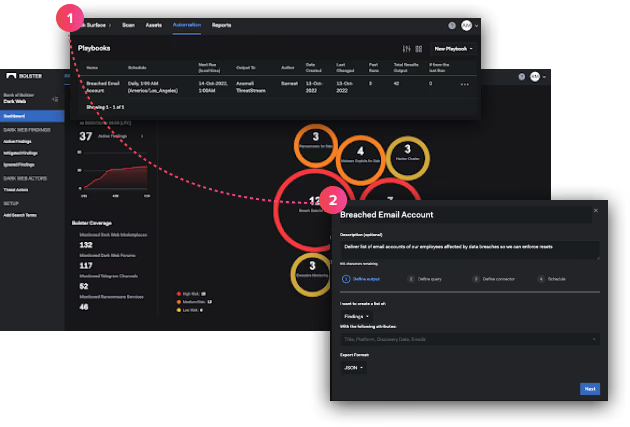Go to Schedule step
This screenshot has height=427, width=630.
(x=551, y=279)
